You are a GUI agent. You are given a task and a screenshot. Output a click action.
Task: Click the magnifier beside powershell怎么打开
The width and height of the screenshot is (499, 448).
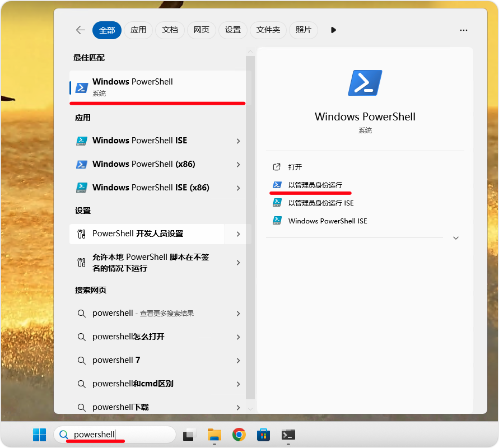pos(81,337)
